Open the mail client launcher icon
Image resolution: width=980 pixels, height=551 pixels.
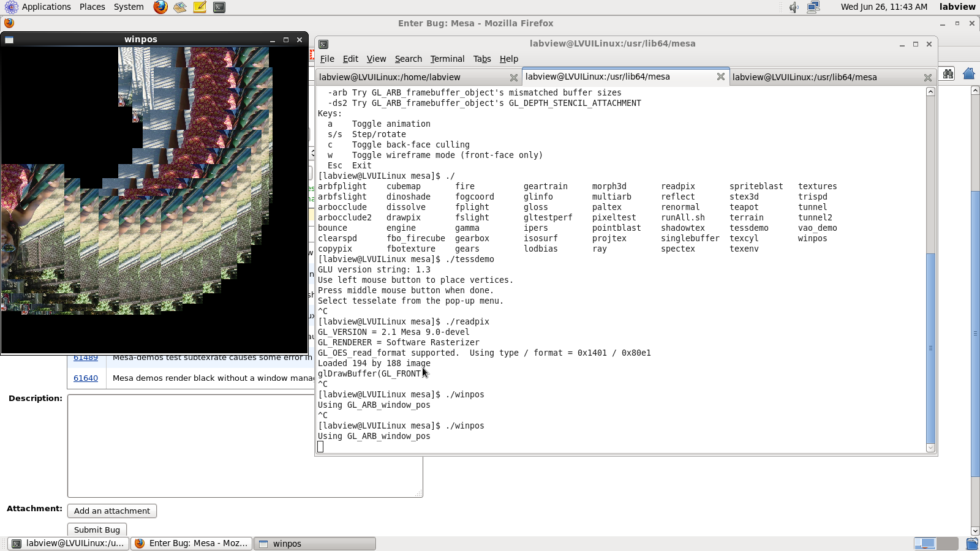180,7
